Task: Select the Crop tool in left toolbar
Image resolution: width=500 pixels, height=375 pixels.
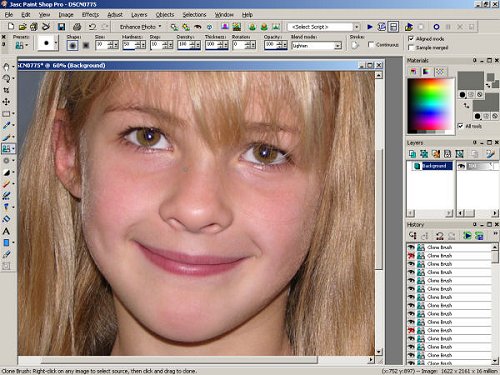Action: click(x=6, y=90)
